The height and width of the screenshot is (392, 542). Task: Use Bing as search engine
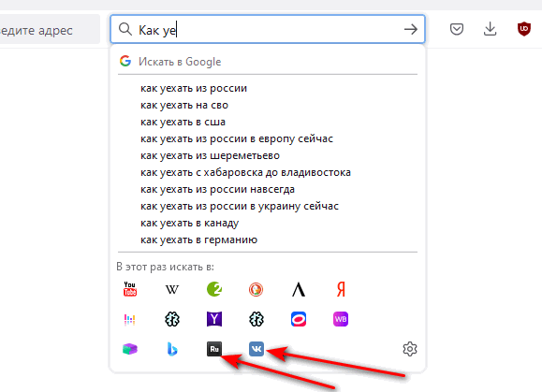172,349
